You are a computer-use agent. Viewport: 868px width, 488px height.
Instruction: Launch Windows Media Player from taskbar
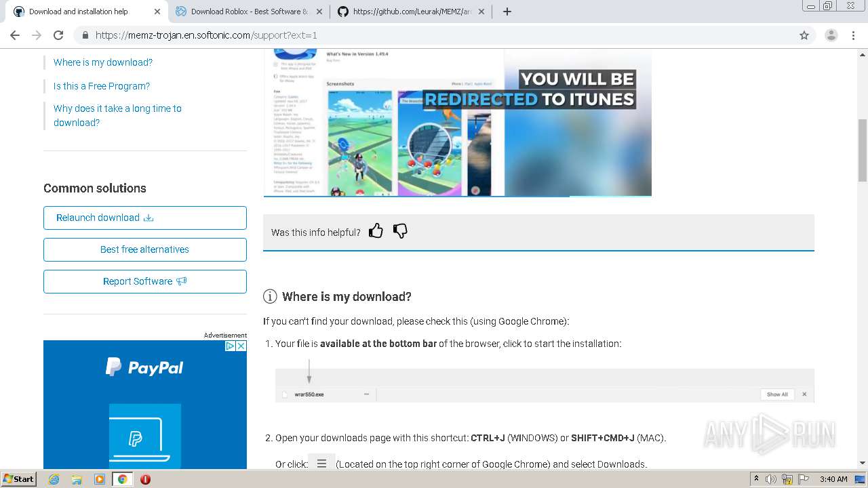[x=100, y=479]
